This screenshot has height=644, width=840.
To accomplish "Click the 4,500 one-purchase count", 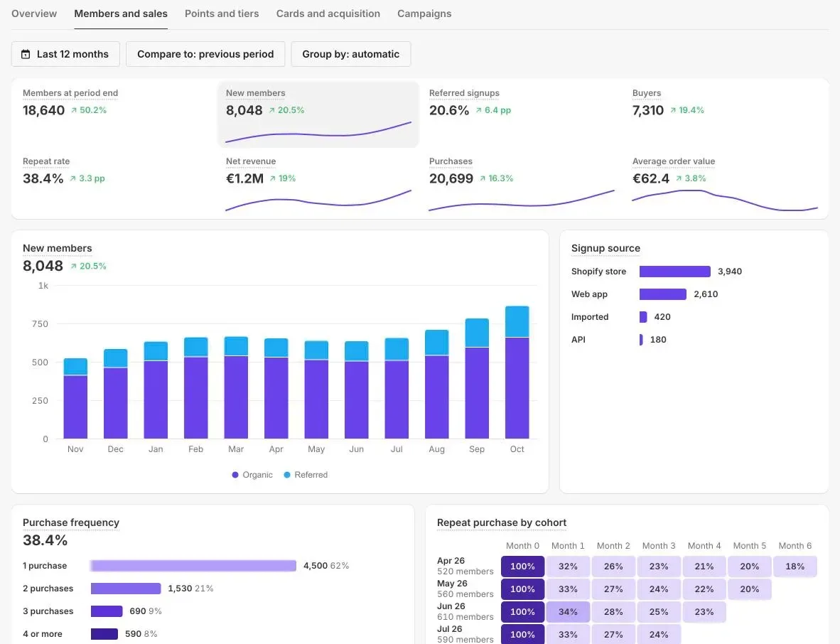I will [x=316, y=566].
